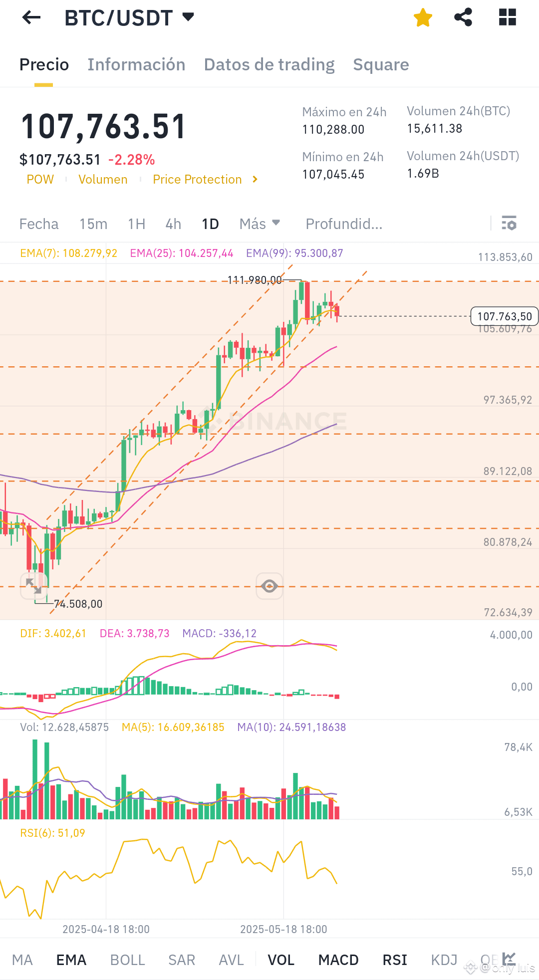Click the -2.28% change percentage
Viewport: 539px width, 980px height.
[132, 160]
